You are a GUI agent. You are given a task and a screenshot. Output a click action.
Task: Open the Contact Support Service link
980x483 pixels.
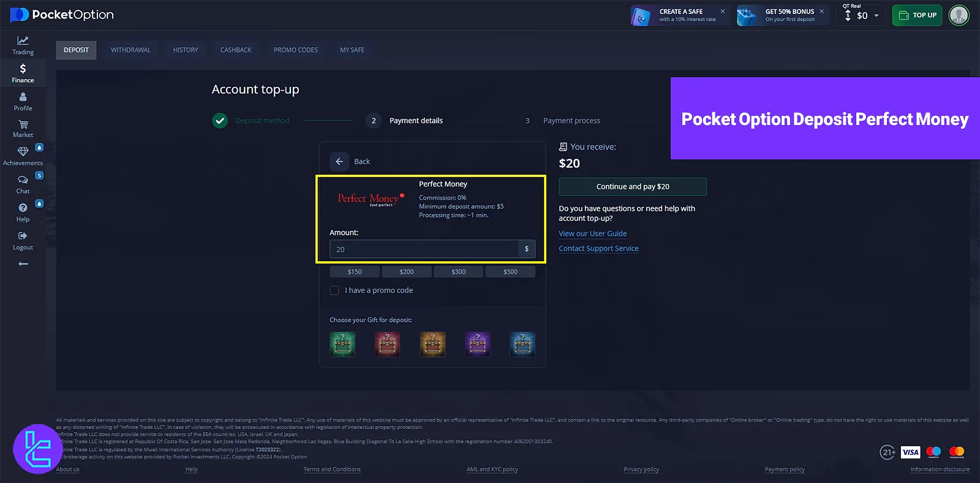[x=598, y=248]
